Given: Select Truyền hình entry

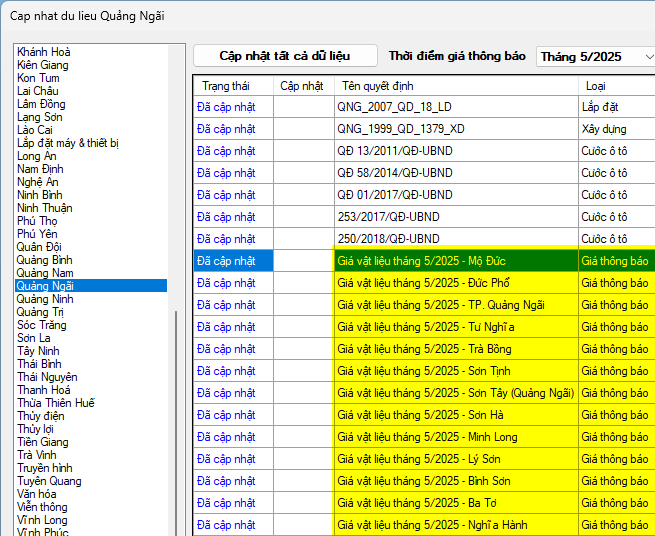Looking at the screenshot, I should (x=45, y=467).
